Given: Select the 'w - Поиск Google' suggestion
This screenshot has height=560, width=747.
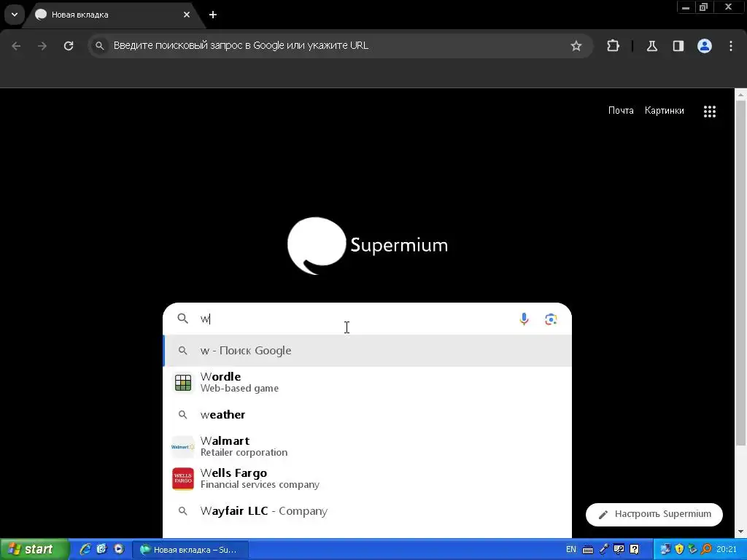Looking at the screenshot, I should click(x=368, y=351).
